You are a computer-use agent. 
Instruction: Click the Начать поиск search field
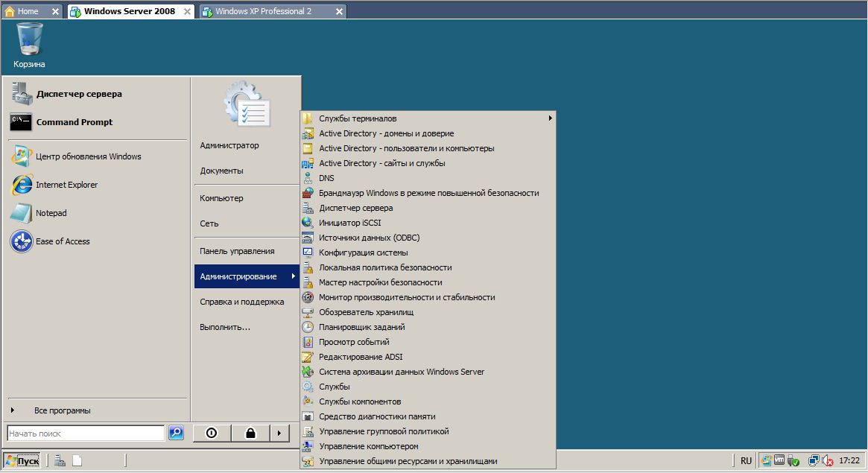click(86, 434)
